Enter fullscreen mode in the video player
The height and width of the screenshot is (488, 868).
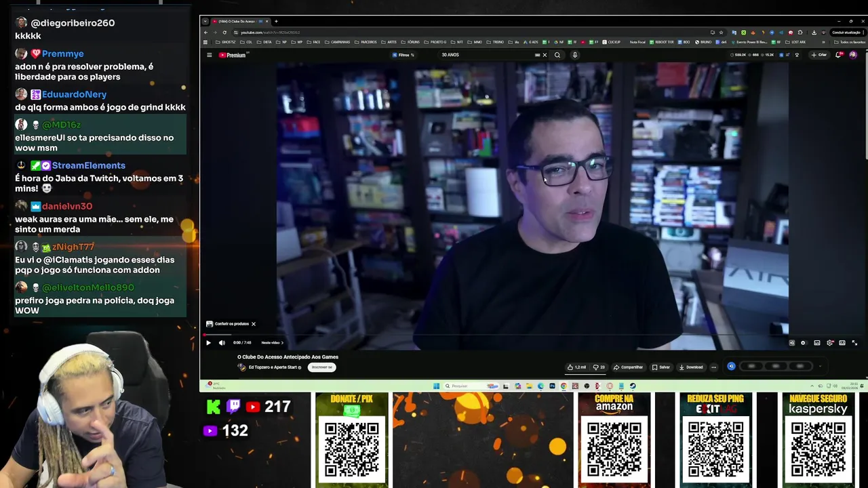[854, 343]
